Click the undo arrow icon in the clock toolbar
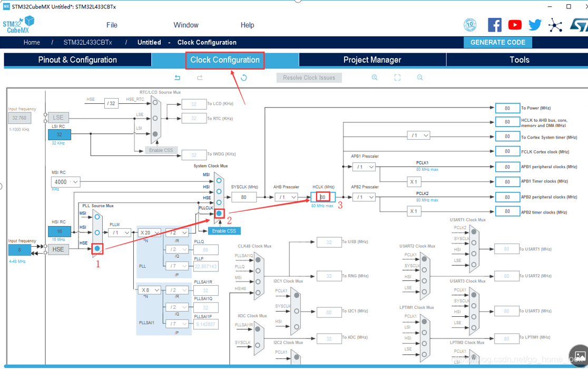Viewport: 588px width, 369px height. point(178,77)
